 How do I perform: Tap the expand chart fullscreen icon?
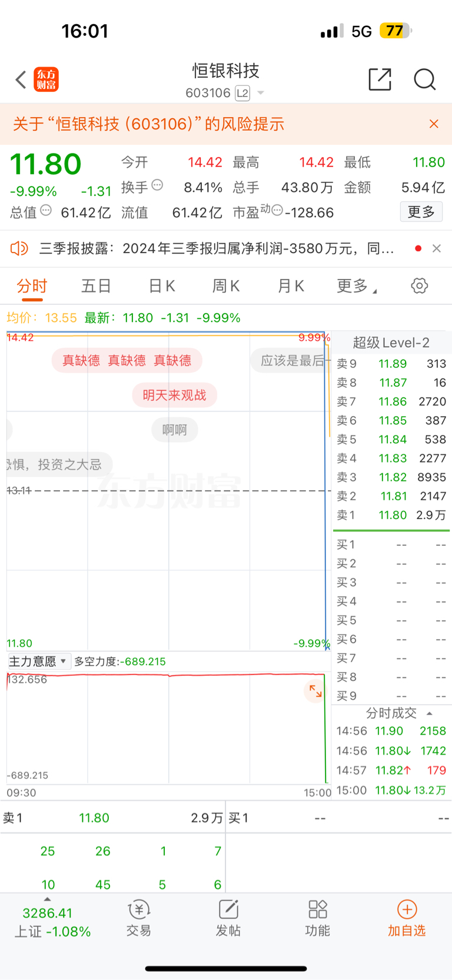[x=315, y=691]
